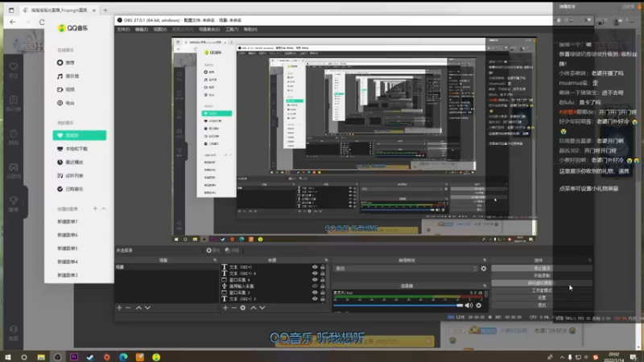Open playlist 新建歌单4
644x362 pixels.
[68, 261]
